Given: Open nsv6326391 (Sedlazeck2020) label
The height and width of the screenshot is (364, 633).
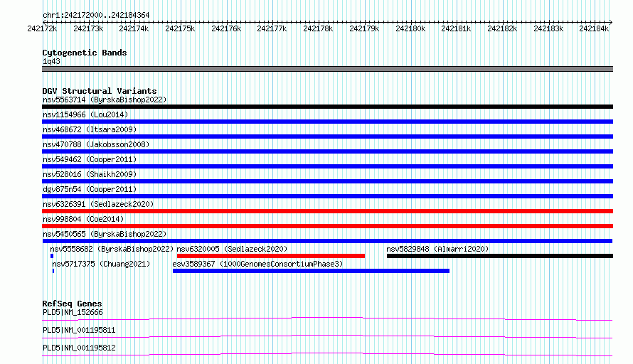Looking at the screenshot, I should [98, 204].
